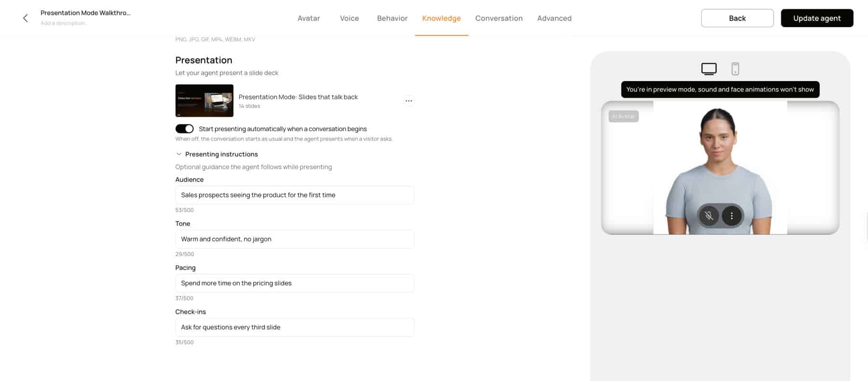Collapse the Presenting instructions section
Screen dimensions: 868x381
coord(217,154)
